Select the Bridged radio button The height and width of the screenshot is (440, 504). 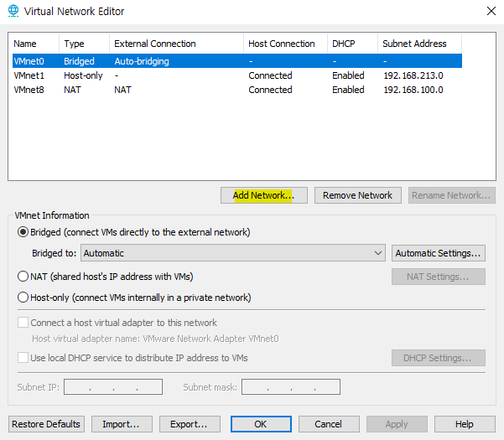23,232
